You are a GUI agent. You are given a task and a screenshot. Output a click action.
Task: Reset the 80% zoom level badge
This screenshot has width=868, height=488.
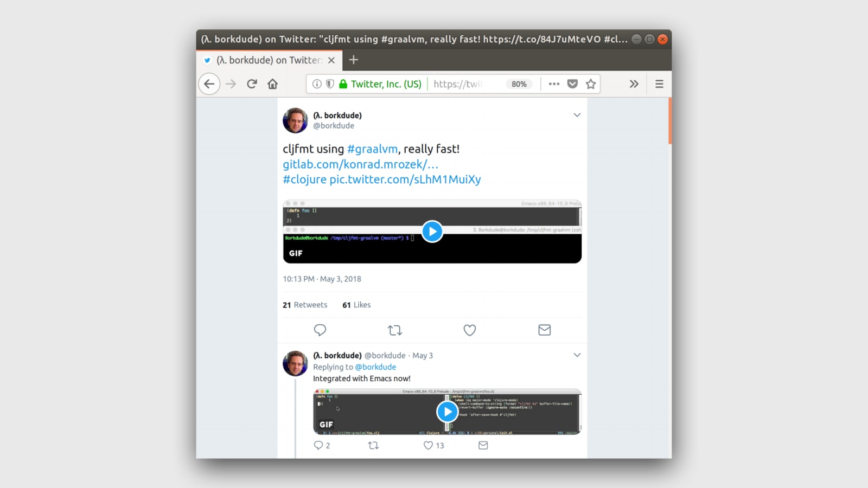click(519, 84)
